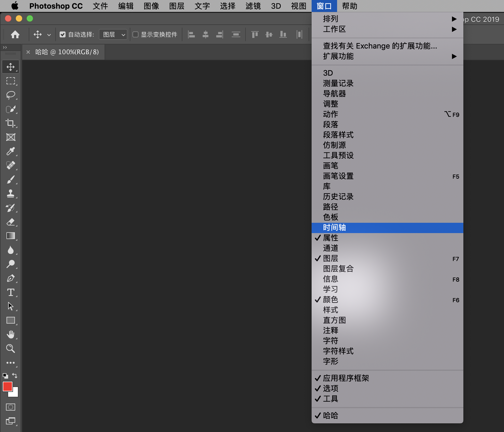Select the Quick Selection tool

(x=11, y=109)
